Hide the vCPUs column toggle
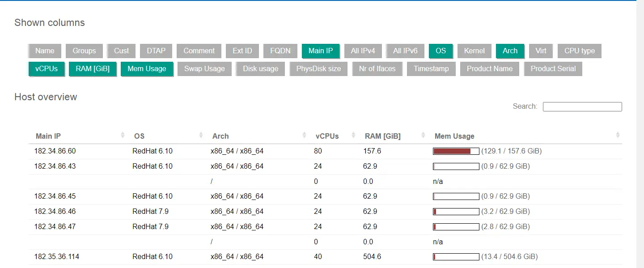The width and height of the screenshot is (644, 268). [x=47, y=69]
